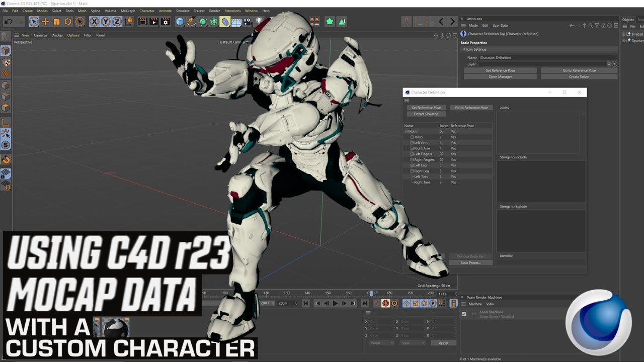Click the Apply coordinates button
This screenshot has height=362, width=644.
[443, 343]
